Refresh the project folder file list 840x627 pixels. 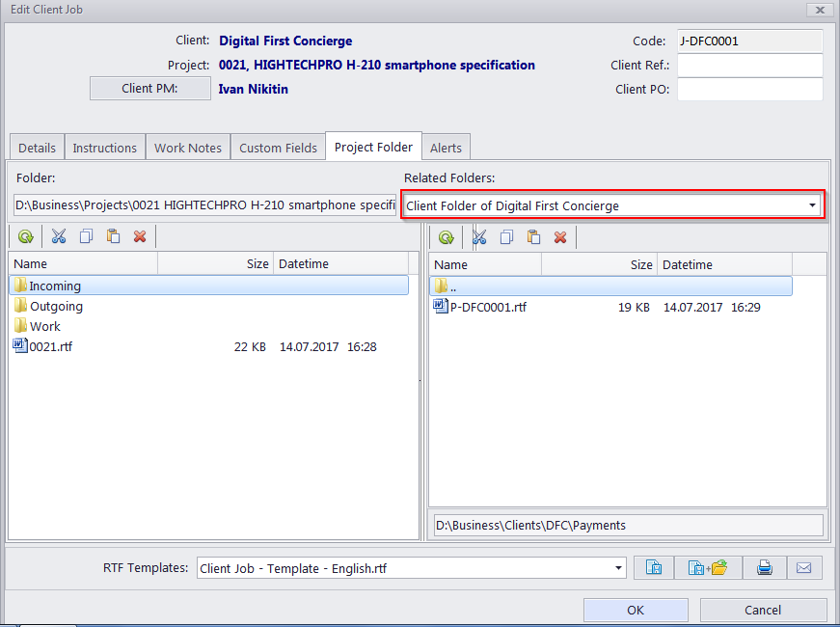(26, 236)
